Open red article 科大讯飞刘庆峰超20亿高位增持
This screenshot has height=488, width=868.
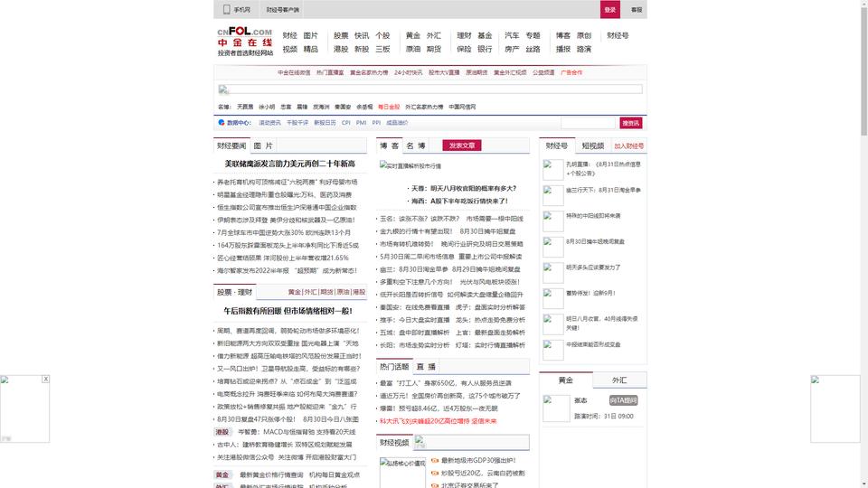click(438, 421)
